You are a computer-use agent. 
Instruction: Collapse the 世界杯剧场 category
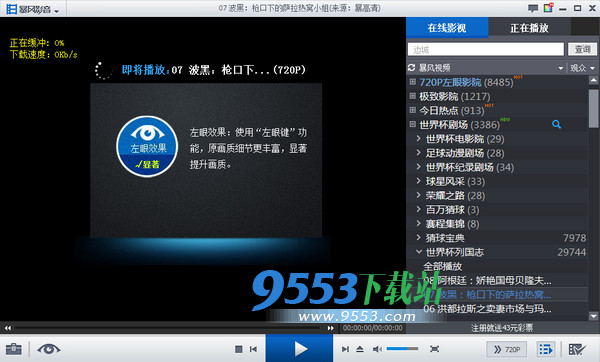pos(412,124)
